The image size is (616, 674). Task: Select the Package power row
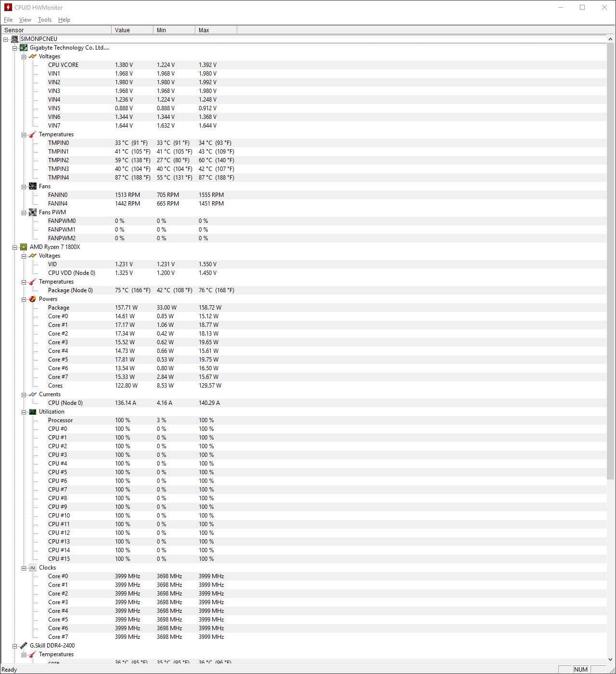point(304,308)
